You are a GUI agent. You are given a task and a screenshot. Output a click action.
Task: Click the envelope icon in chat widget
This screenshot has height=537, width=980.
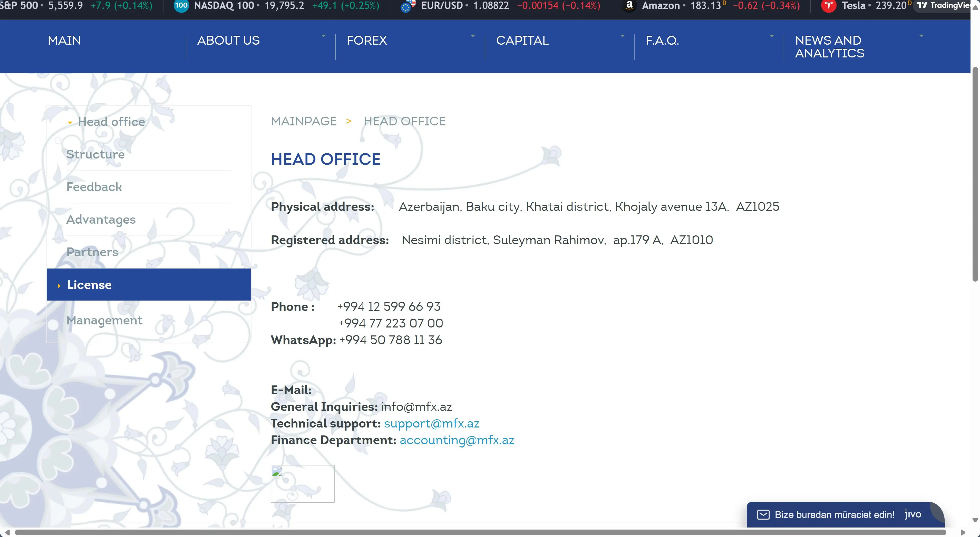(763, 515)
